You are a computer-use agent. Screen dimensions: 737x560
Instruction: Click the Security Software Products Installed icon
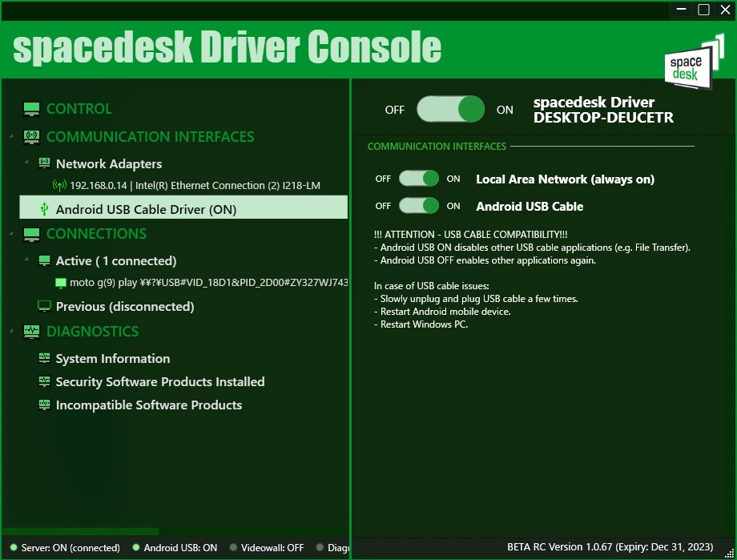44,381
